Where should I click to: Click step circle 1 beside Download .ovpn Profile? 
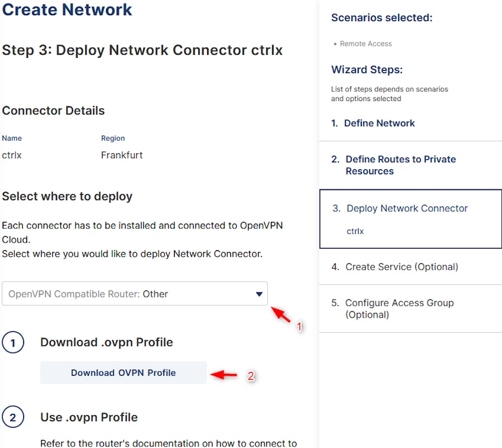[x=13, y=343]
